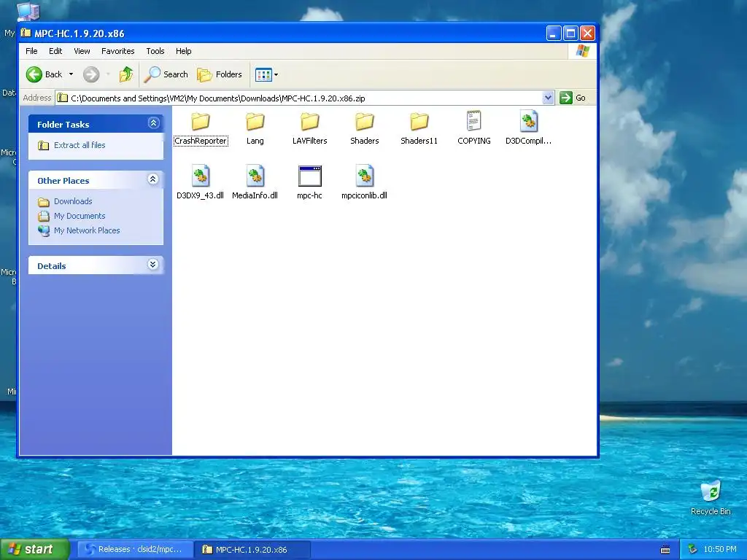Viewport: 747px width, 560px height.
Task: Expand the Details panel
Action: pyautogui.click(x=153, y=264)
